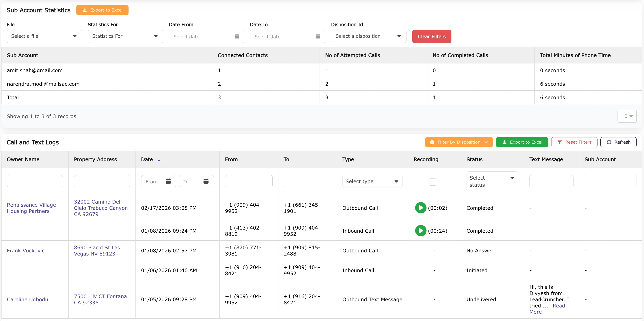Open the Select a disposition dropdown
This screenshot has height=321, width=644.
[368, 36]
